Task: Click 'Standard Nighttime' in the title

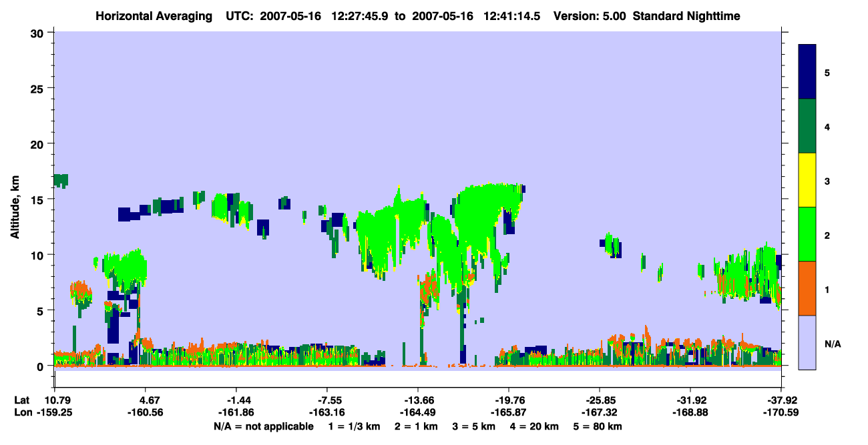Action: (x=686, y=15)
